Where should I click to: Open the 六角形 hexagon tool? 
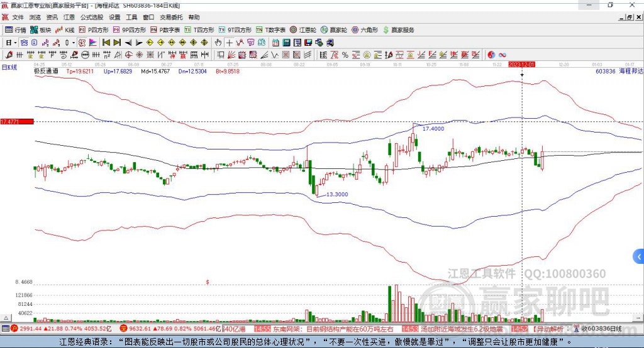(365, 30)
